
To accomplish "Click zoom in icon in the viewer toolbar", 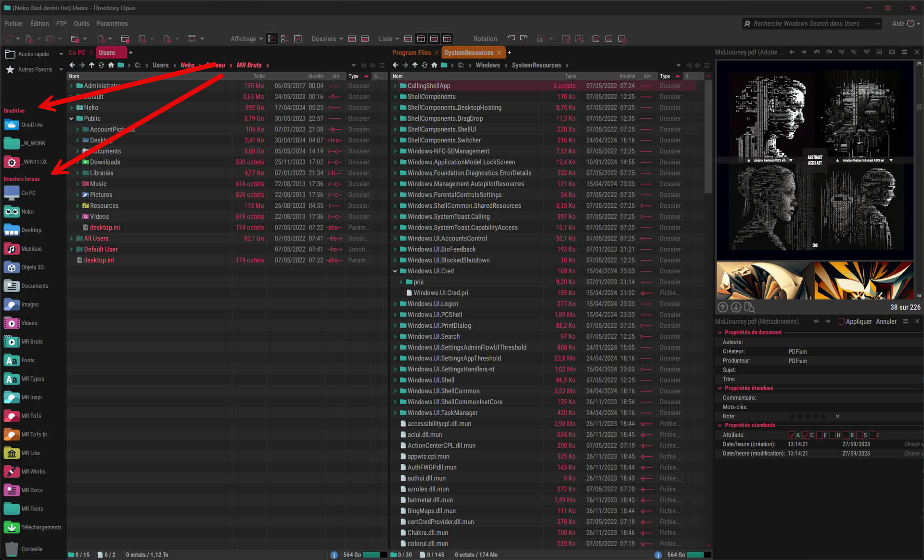I will [x=841, y=52].
